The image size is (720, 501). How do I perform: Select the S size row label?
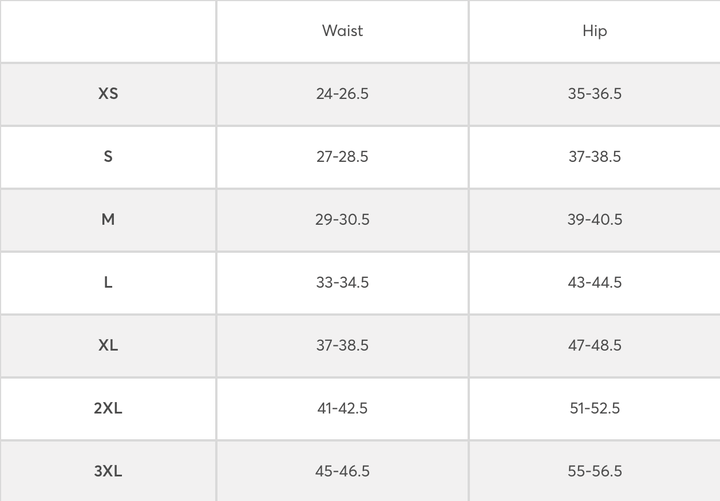pyautogui.click(x=108, y=157)
